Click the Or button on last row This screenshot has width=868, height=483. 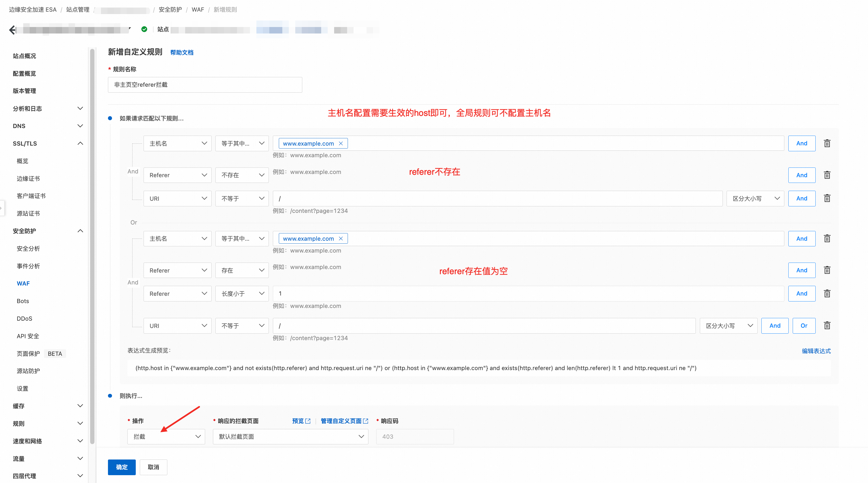[804, 326]
